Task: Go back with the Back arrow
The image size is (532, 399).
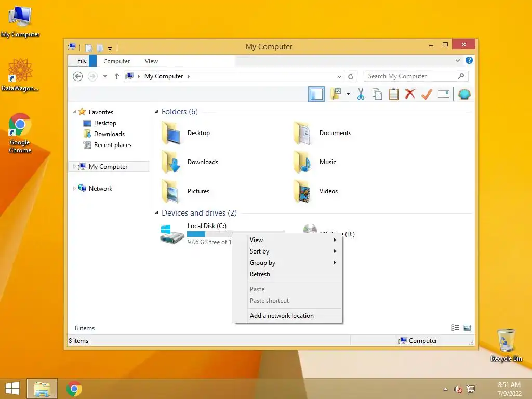Action: [78, 76]
